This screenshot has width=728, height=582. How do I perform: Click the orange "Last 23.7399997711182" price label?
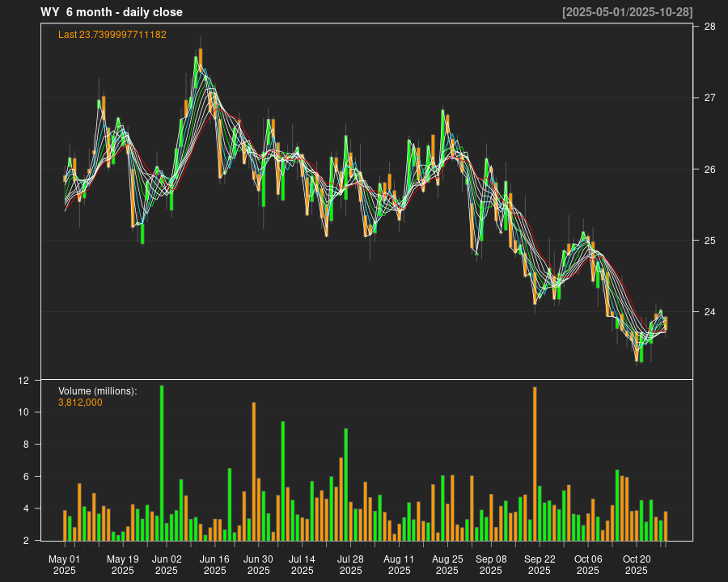[112, 35]
